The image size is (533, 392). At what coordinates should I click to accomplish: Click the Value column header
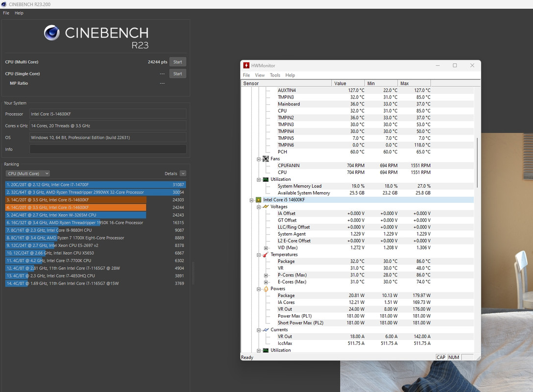click(348, 83)
